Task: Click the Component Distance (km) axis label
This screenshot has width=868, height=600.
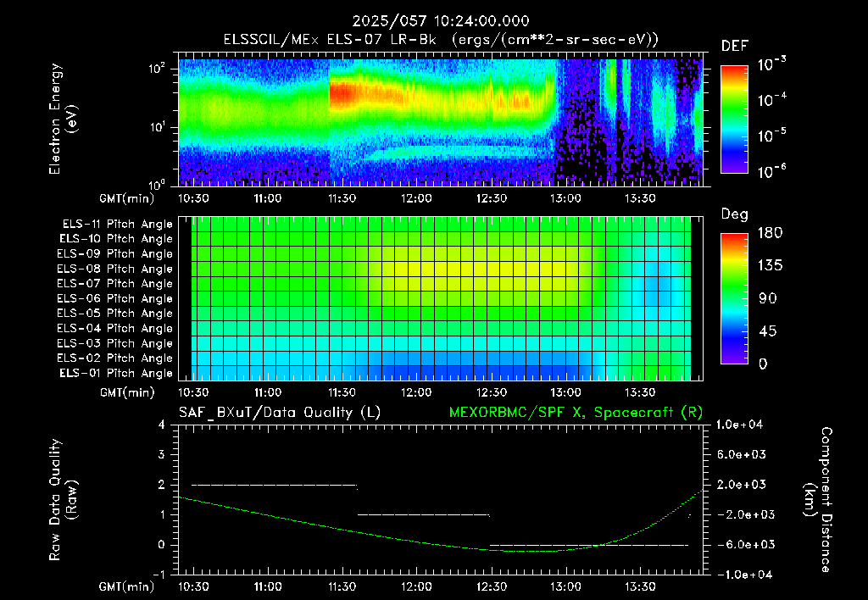Action: point(818,499)
